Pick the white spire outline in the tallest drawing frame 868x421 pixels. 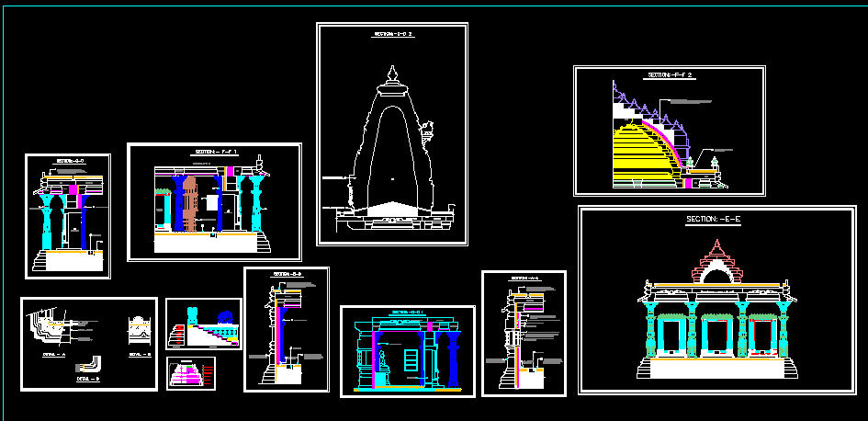pyautogui.click(x=392, y=142)
